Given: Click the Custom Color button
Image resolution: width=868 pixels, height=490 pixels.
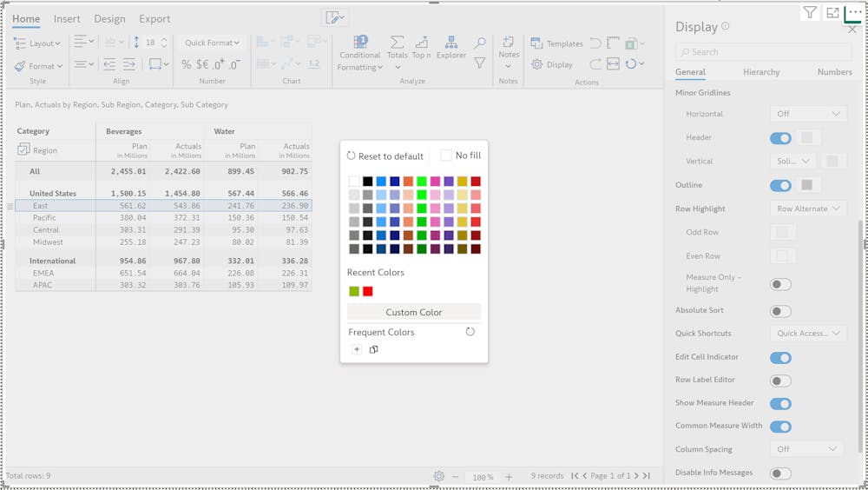Looking at the screenshot, I should [414, 312].
